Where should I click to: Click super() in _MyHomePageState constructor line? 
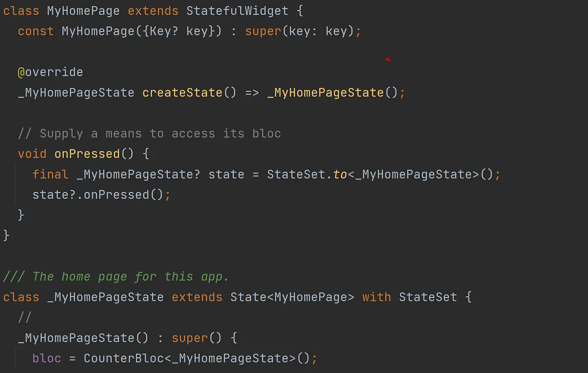(197, 338)
